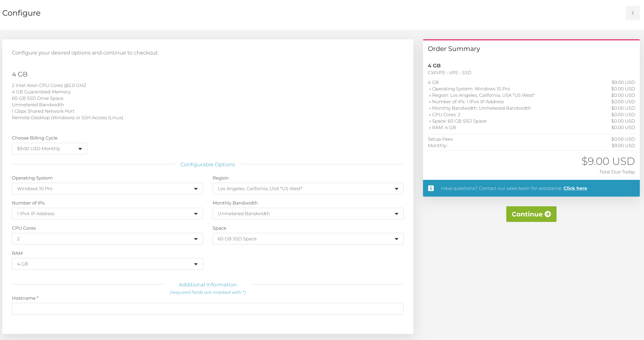The height and width of the screenshot is (340, 644).
Task: Expand the Number of IPs dropdown
Action: (107, 214)
